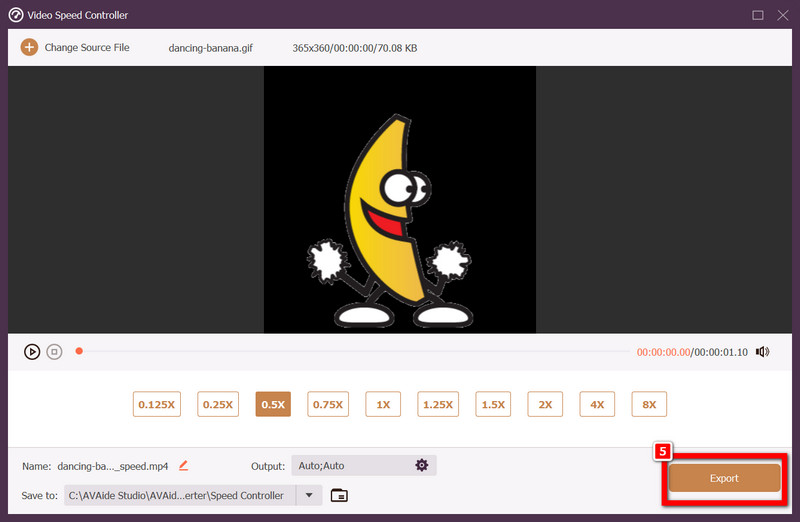Screen dimensions: 800x522
Task: Set speed to 8X
Action: tap(649, 404)
